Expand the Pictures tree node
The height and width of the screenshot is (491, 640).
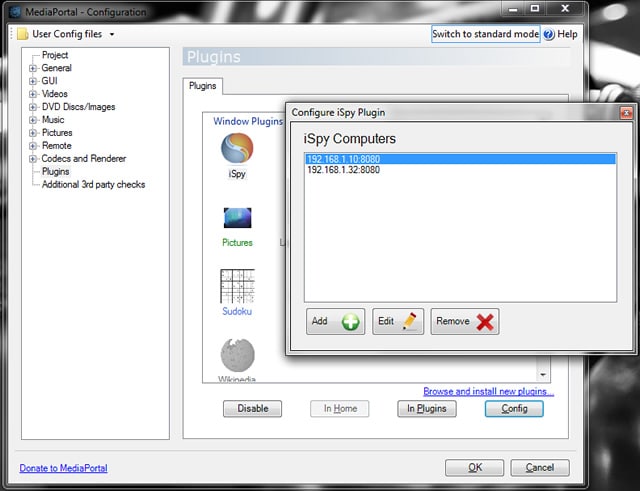click(33, 133)
